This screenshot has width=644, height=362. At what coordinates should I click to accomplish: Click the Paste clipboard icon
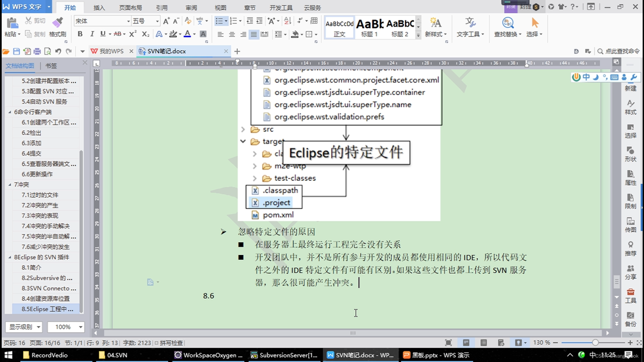coord(12,23)
